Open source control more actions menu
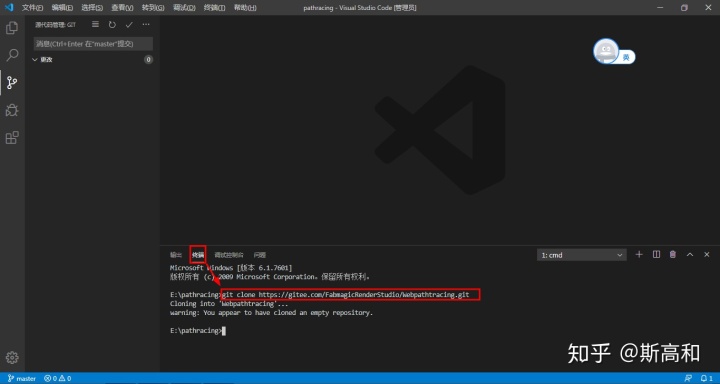Viewport: 720px width, 384px height. 146,24
